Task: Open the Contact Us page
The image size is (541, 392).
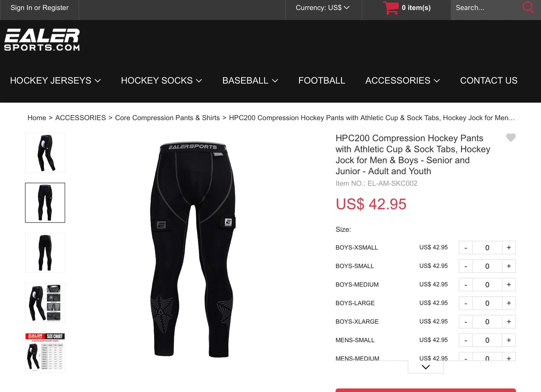Action: pos(489,80)
